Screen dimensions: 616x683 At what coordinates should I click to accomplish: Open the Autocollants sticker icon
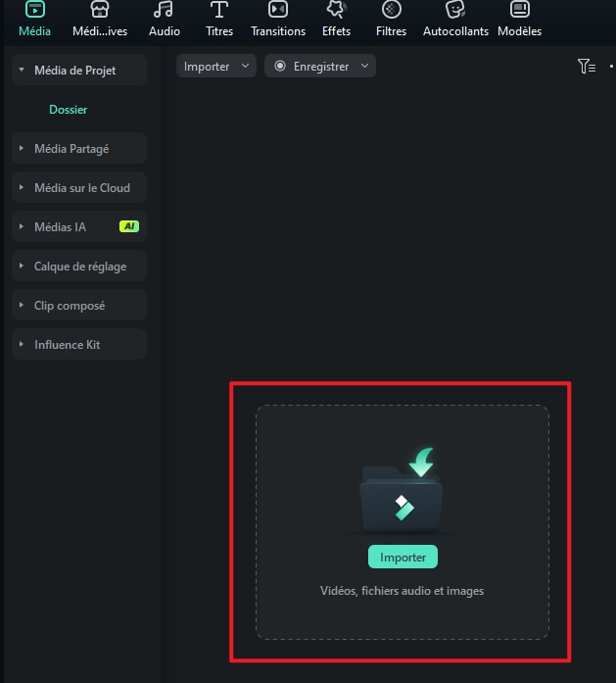pyautogui.click(x=455, y=9)
